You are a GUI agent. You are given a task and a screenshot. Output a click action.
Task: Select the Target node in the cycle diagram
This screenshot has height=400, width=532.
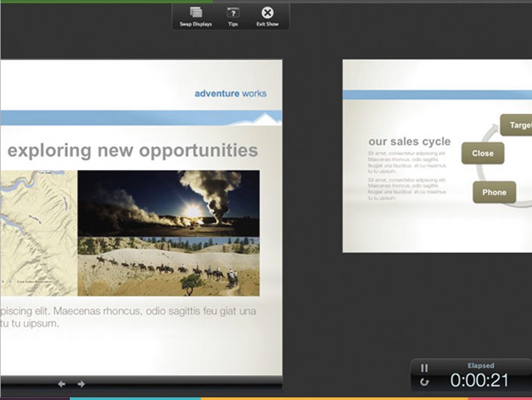pyautogui.click(x=519, y=125)
